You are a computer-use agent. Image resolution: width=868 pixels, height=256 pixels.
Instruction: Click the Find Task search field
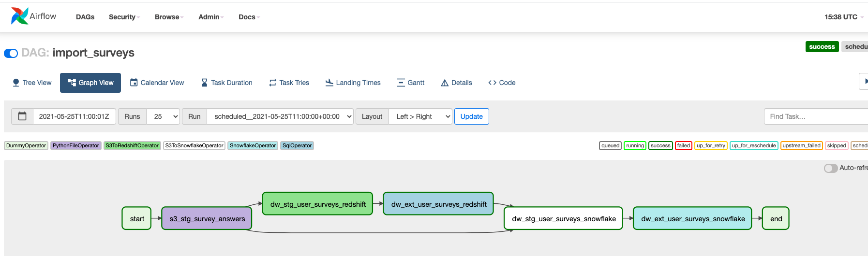816,116
